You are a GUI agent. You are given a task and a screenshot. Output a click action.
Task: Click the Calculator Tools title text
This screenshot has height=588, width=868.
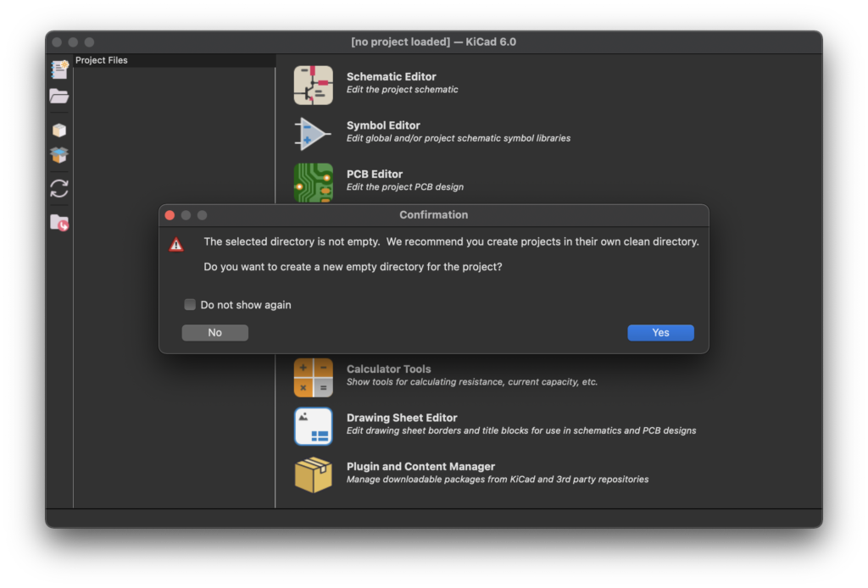[388, 369]
